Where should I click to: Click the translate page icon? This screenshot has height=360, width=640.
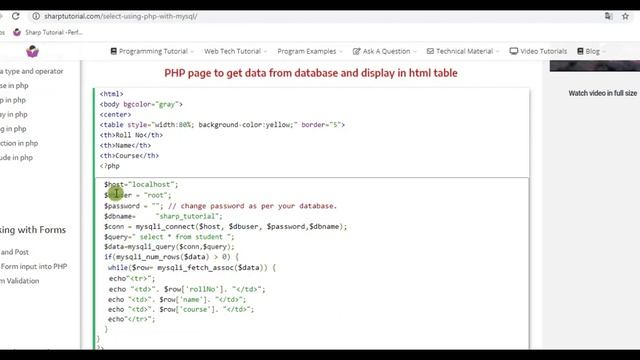pos(609,16)
